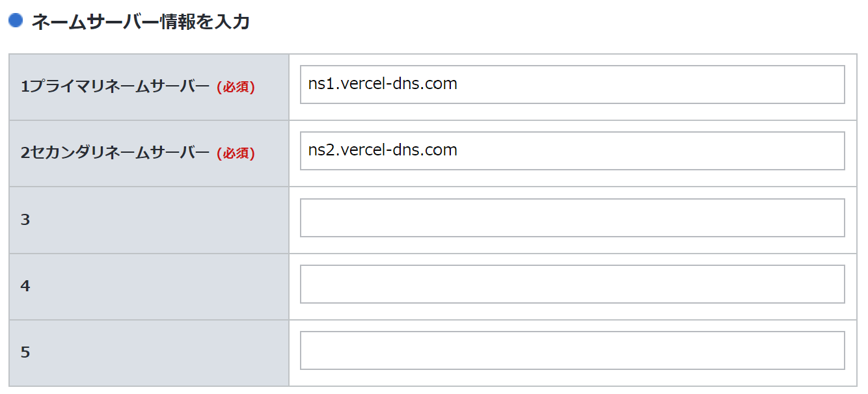This screenshot has height=394, width=868.
Task: Click blank space after ns1.vercel-dns.com in its field
Action: tap(651, 85)
